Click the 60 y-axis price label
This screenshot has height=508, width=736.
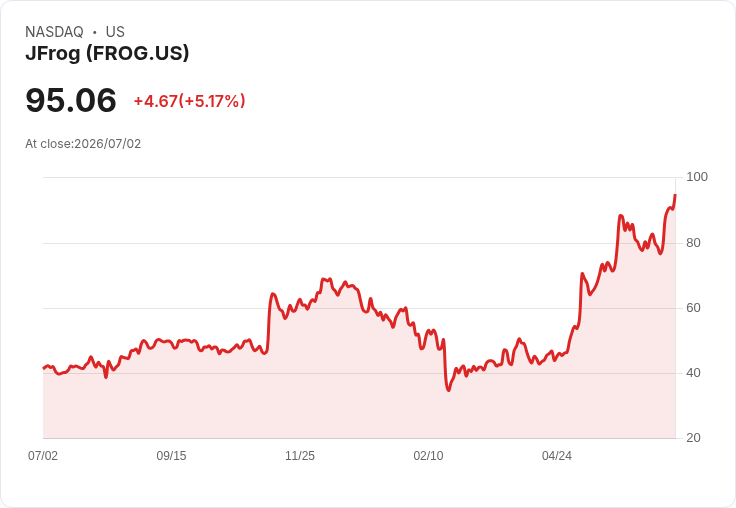coord(693,308)
